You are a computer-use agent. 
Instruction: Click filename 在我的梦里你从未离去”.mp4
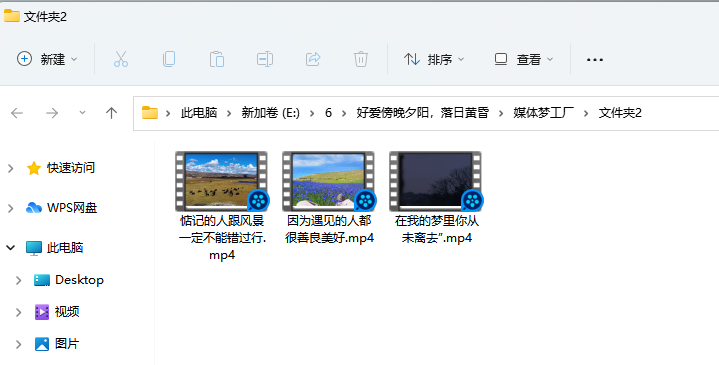pyautogui.click(x=437, y=229)
